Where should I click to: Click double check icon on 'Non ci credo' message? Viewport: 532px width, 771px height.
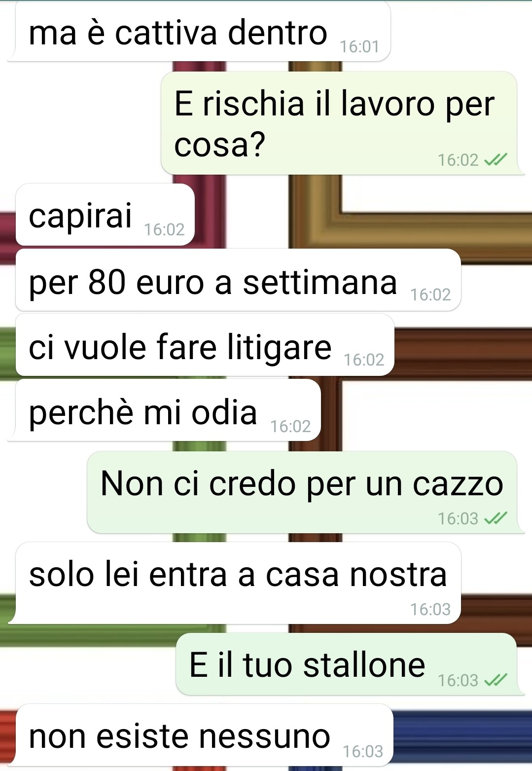(x=496, y=518)
